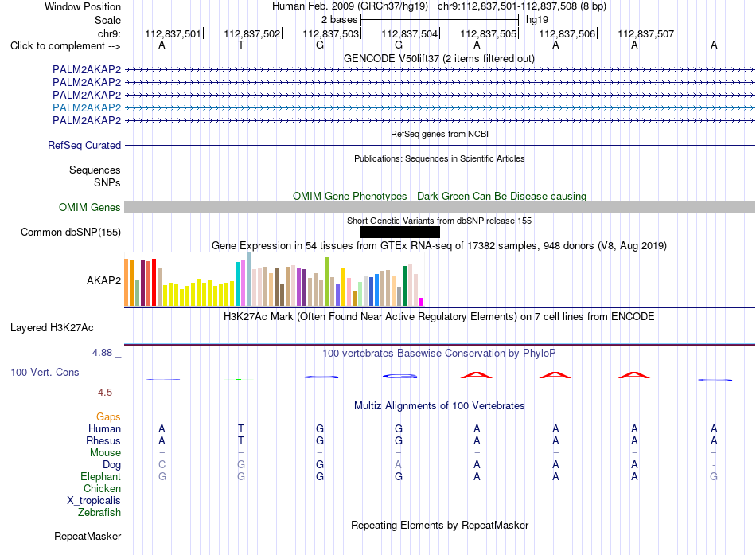Click the Scale label

[x=107, y=20]
